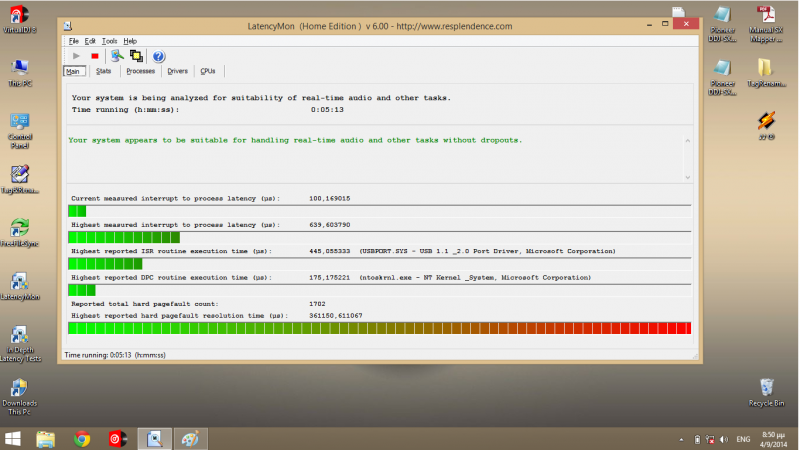Click the ENG language indicator
Image resolution: width=800 pixels, height=450 pixels.
744,439
